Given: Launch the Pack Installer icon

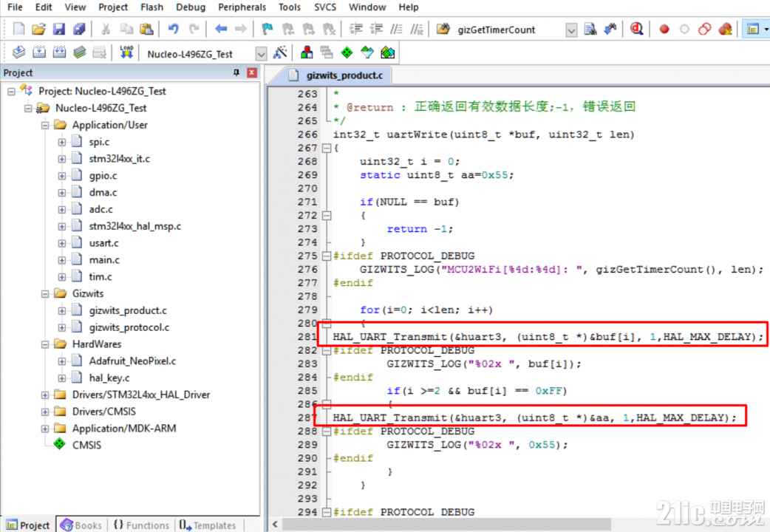Looking at the screenshot, I should pyautogui.click(x=387, y=52).
